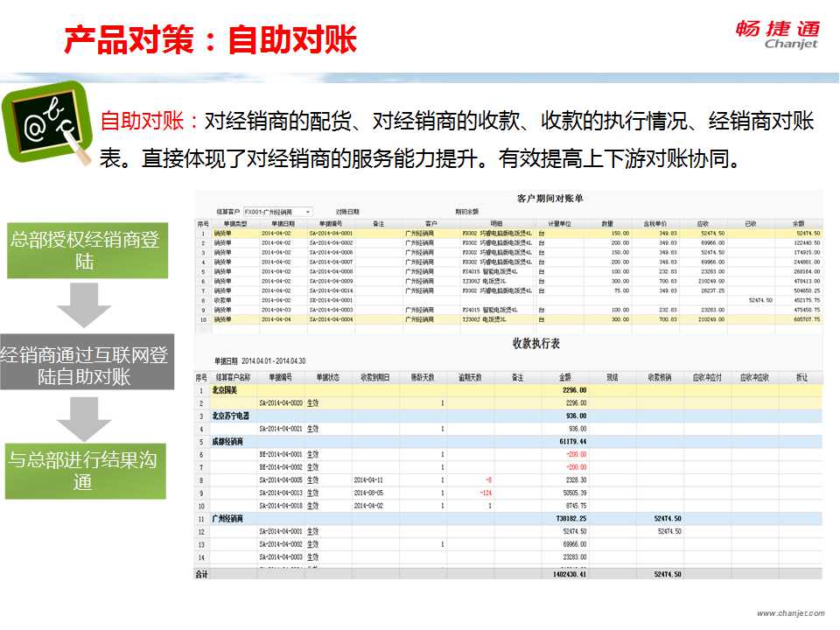Click the 总部授权经销商登陆 green box

coord(84,250)
